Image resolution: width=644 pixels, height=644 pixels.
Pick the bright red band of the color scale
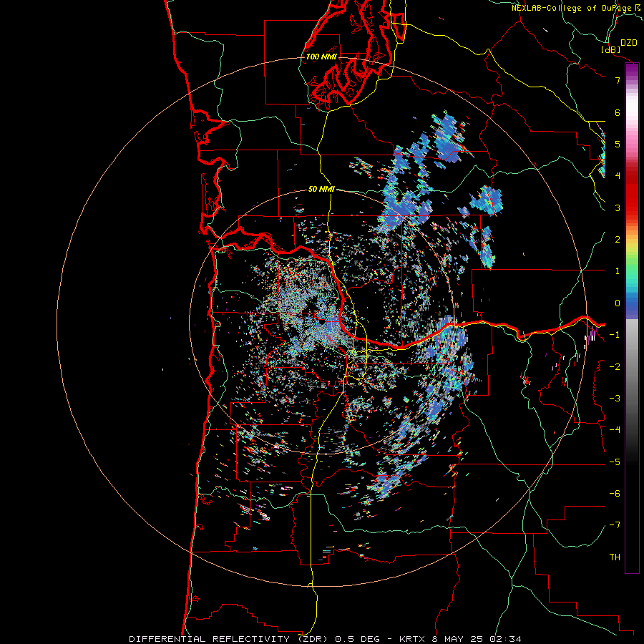tap(632, 201)
